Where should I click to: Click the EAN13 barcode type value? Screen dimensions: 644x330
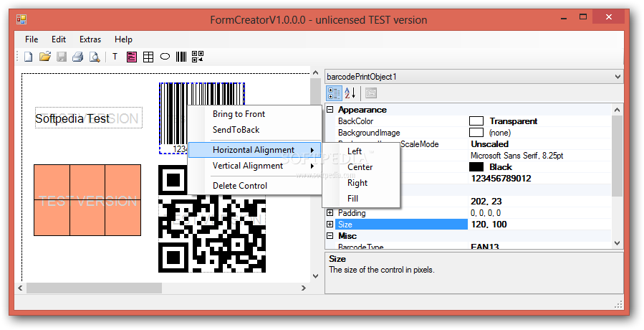(x=539, y=247)
